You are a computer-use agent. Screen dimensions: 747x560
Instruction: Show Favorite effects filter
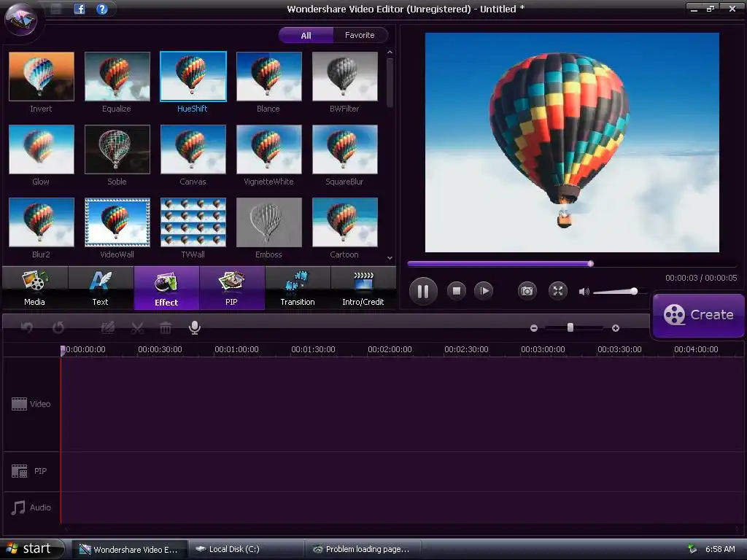pos(360,35)
